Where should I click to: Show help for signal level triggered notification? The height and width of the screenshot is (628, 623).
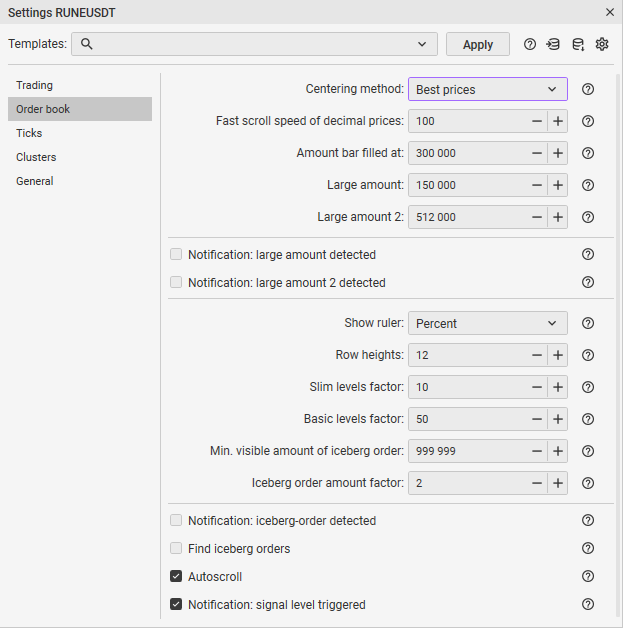pyautogui.click(x=588, y=604)
